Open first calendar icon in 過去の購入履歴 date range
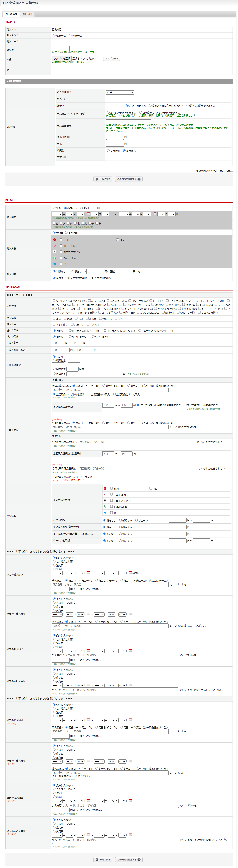238x868 pixels. 89,573
